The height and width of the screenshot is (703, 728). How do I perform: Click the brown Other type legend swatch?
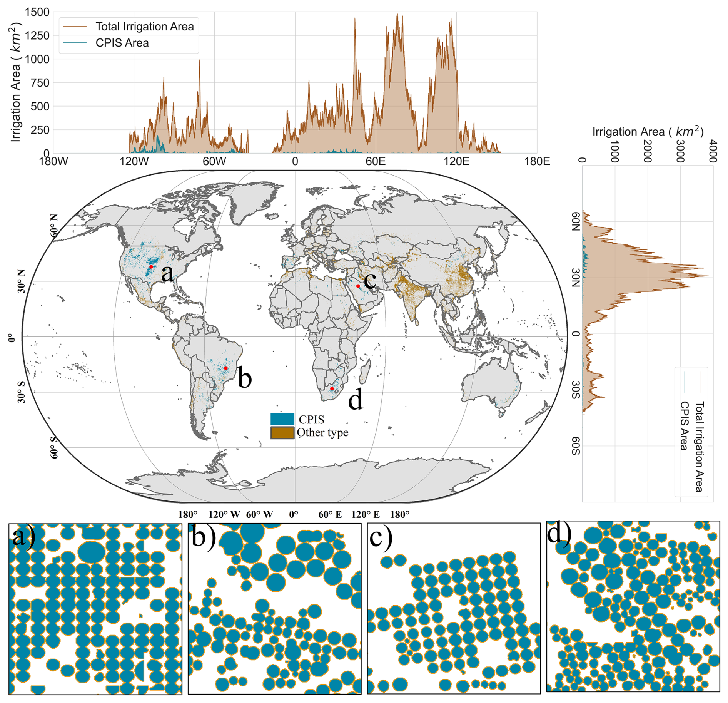click(x=282, y=432)
